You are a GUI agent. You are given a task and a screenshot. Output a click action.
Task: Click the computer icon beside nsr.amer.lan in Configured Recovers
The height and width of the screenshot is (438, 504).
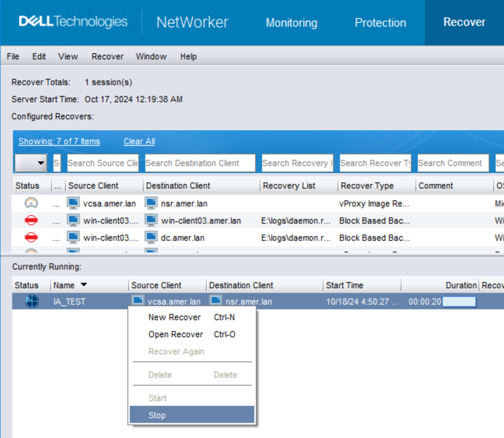coord(151,203)
